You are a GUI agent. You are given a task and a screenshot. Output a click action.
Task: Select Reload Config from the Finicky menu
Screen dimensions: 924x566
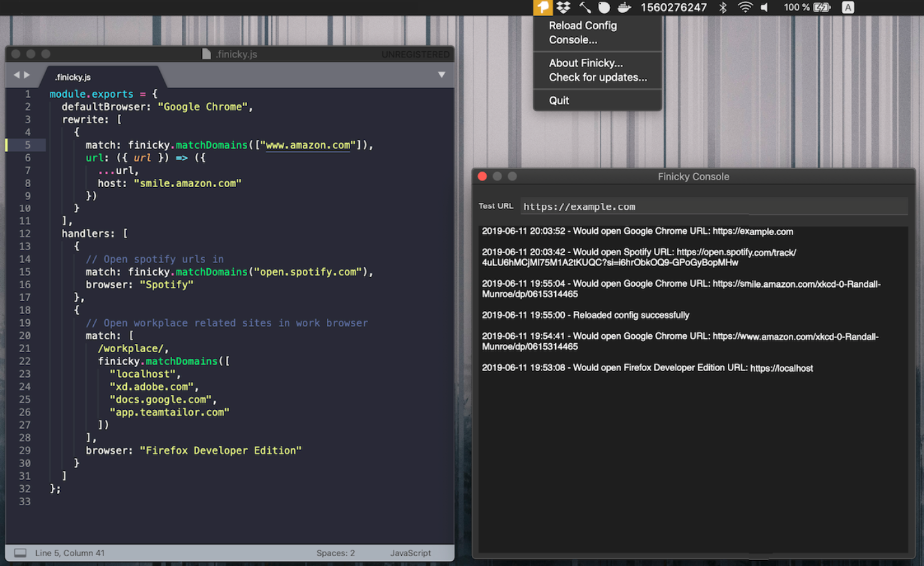[x=582, y=26]
